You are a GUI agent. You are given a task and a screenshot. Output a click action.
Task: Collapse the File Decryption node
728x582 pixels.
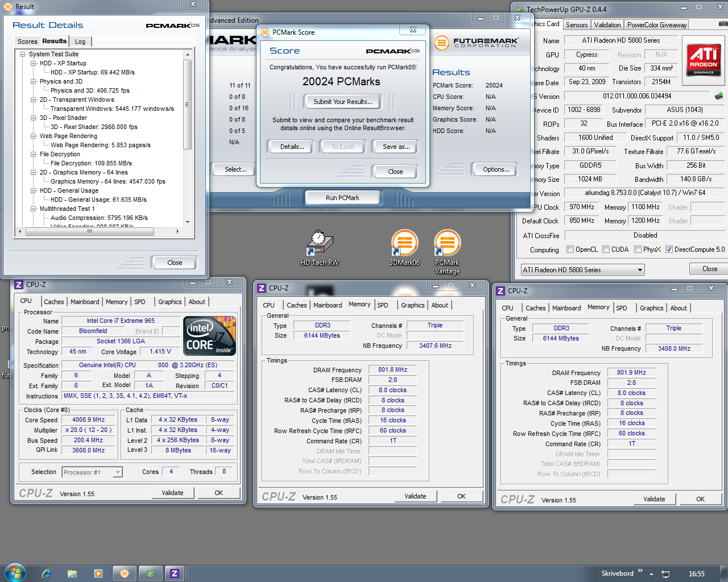34,155
